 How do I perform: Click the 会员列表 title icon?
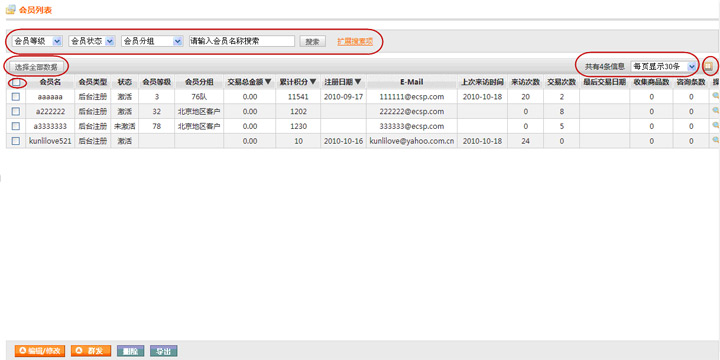click(10, 9)
